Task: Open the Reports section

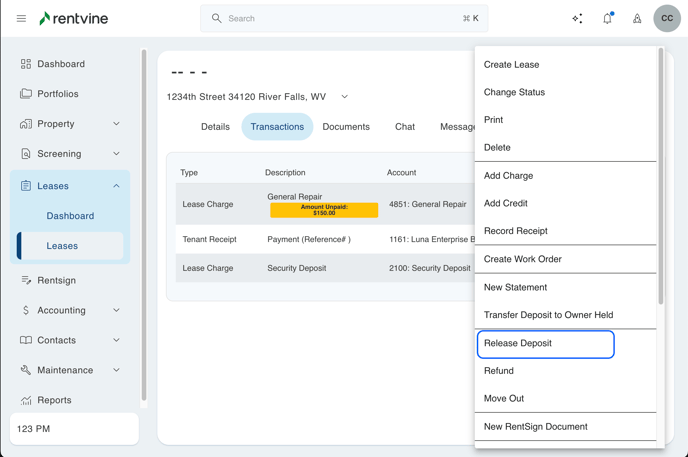Action: (x=54, y=400)
